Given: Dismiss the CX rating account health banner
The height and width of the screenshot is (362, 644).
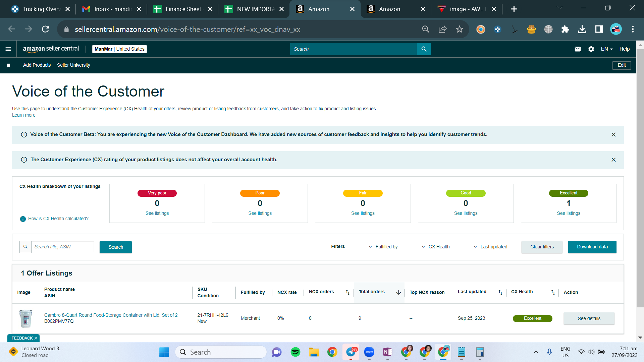Looking at the screenshot, I should coord(613,160).
